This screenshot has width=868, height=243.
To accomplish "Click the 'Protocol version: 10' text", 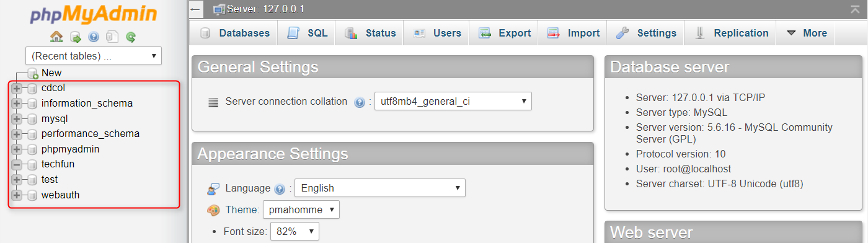I will [681, 154].
